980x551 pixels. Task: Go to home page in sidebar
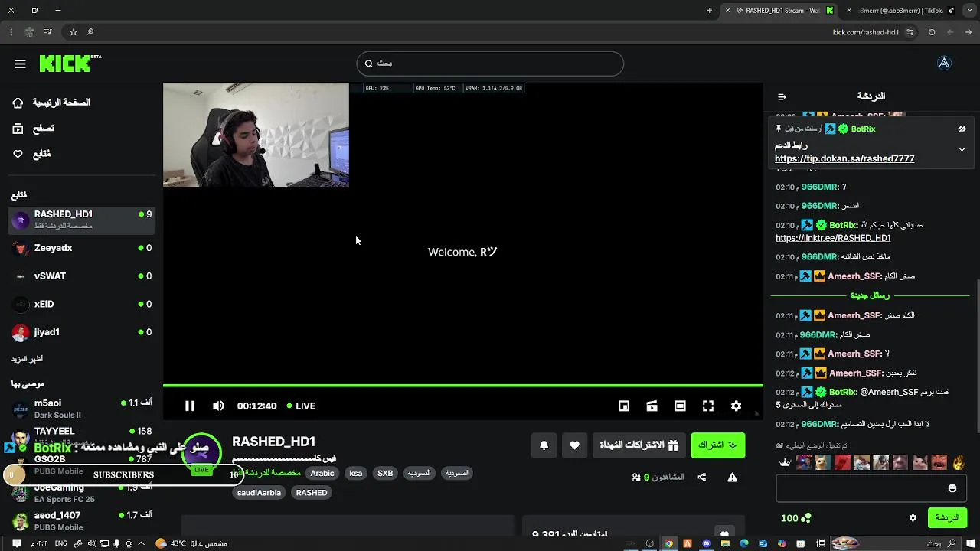[x=51, y=103]
